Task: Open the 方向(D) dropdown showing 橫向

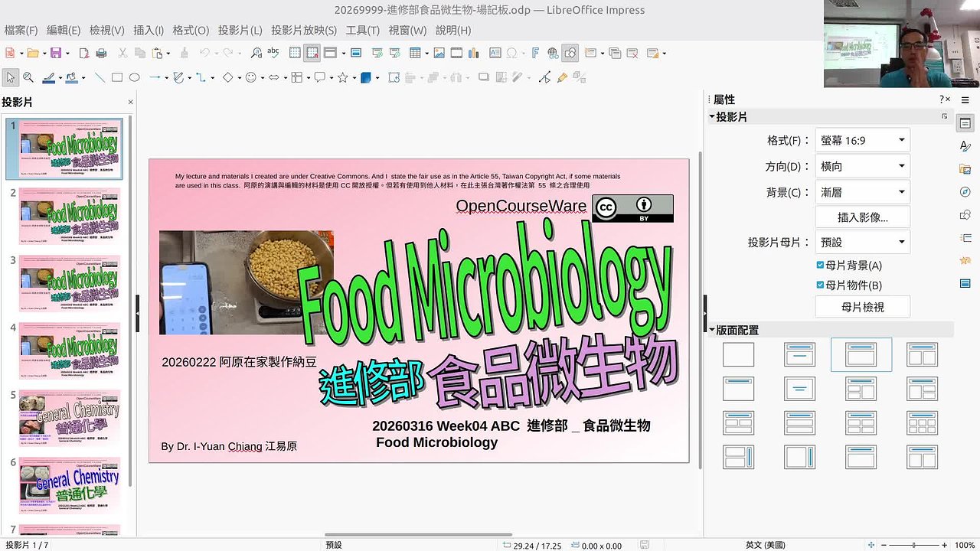Action: tap(863, 166)
